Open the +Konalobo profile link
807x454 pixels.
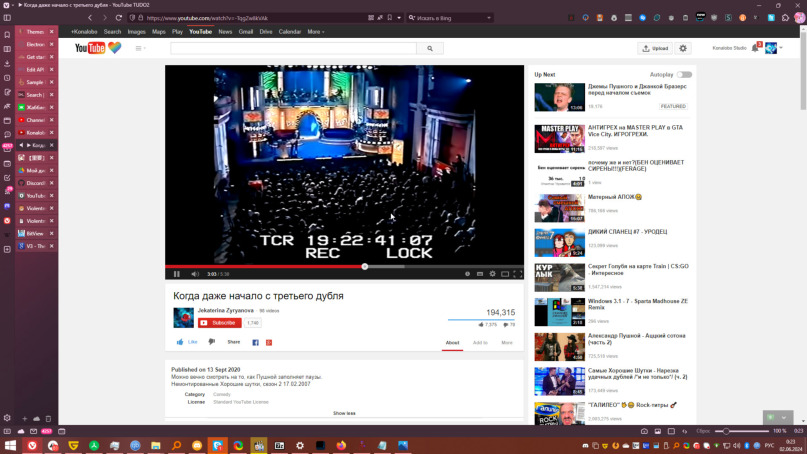tap(84, 32)
